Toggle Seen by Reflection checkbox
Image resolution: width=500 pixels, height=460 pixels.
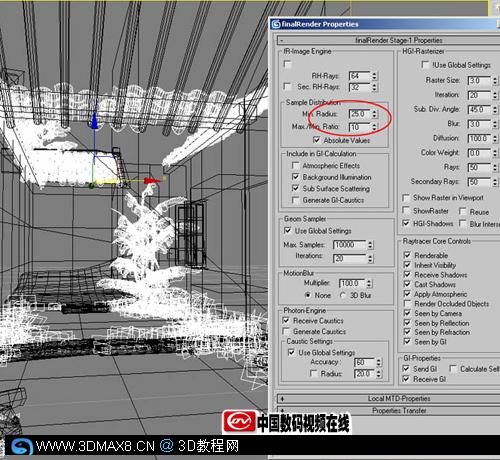(407, 323)
